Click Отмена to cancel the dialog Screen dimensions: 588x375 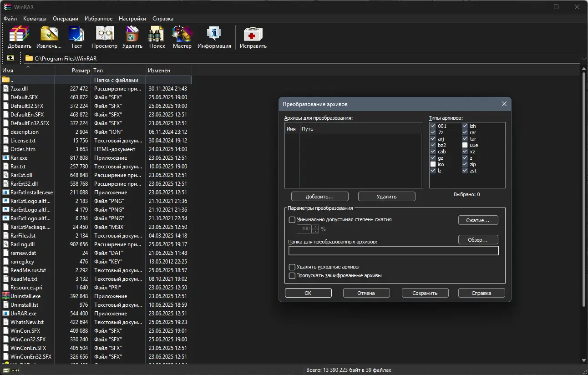pos(366,293)
